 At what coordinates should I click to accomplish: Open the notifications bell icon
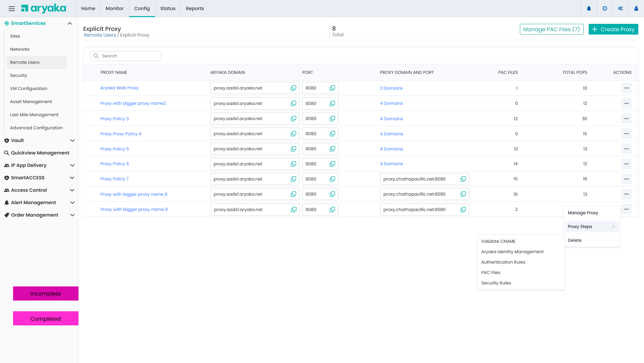(589, 9)
